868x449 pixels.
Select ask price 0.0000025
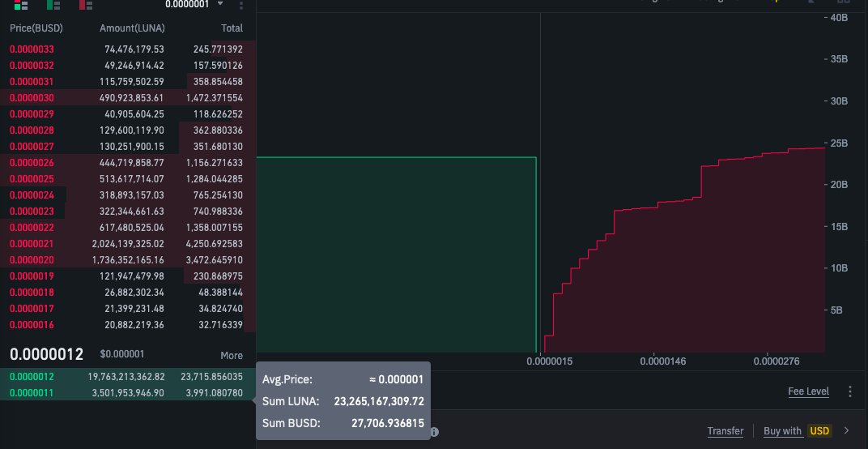(32, 179)
